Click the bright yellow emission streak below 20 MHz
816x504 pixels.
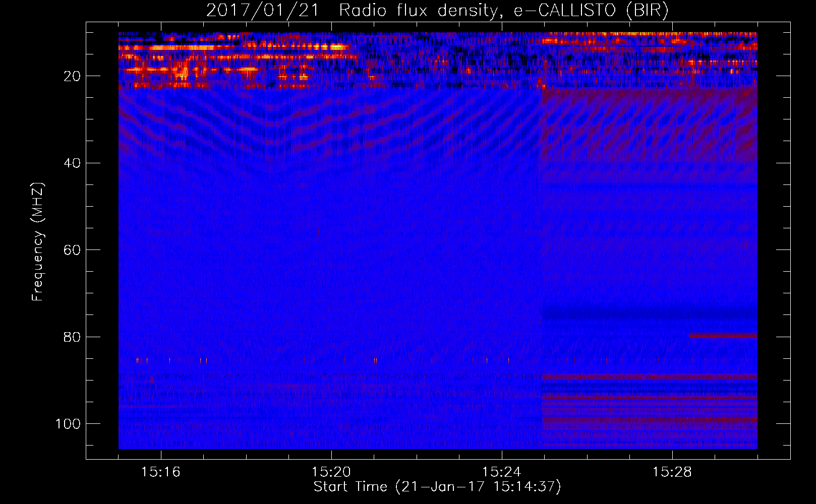tap(234, 47)
